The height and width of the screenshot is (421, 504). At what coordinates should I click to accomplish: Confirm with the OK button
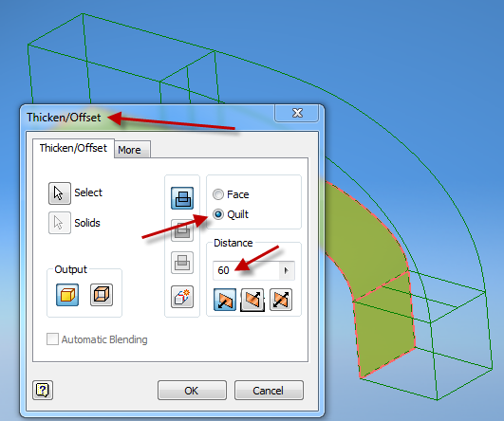point(192,390)
